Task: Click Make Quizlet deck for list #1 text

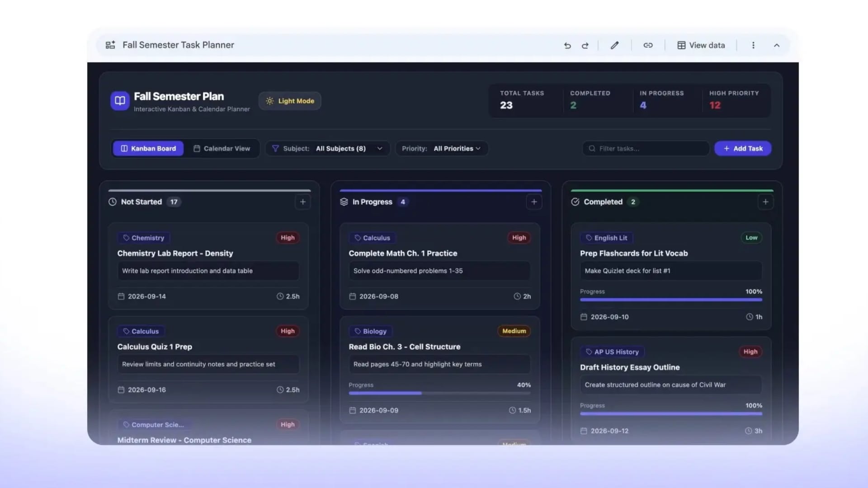Action: tap(627, 271)
